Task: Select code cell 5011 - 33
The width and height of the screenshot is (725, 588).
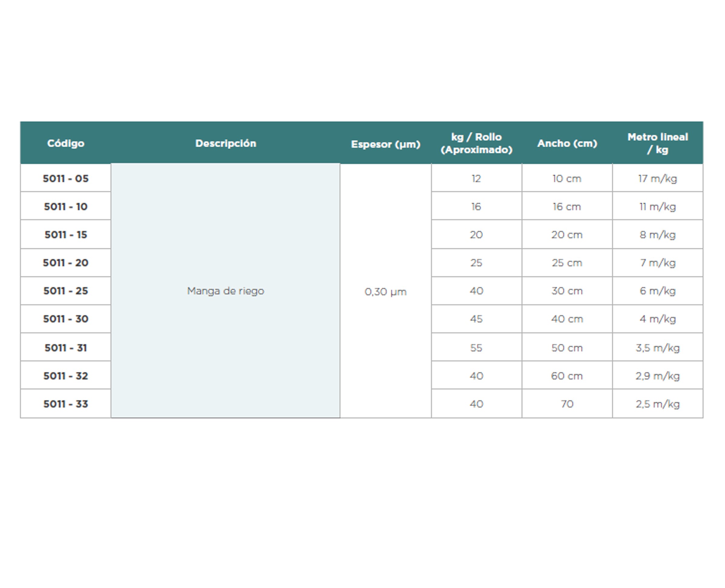Action: (66, 404)
